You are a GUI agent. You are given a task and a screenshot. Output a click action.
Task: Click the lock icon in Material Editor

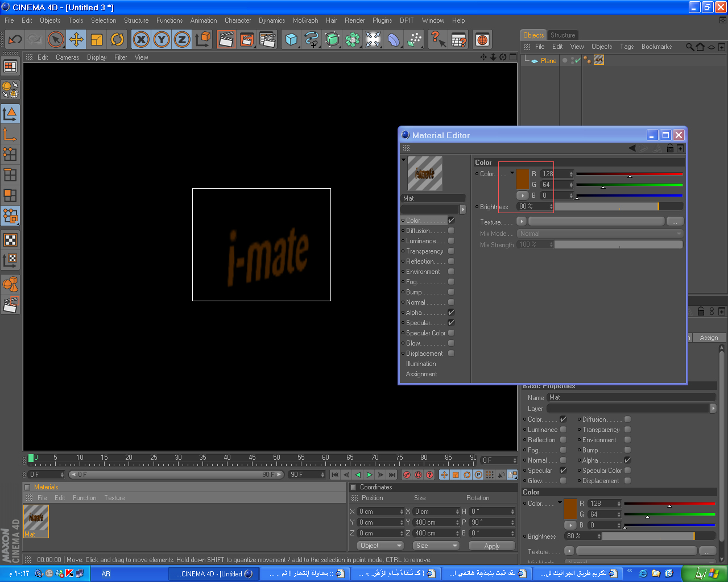(670, 148)
